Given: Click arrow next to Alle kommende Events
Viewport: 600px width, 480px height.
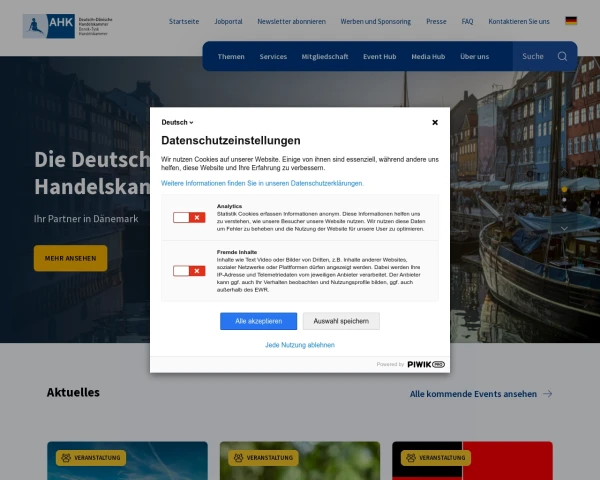Looking at the screenshot, I should 547,394.
